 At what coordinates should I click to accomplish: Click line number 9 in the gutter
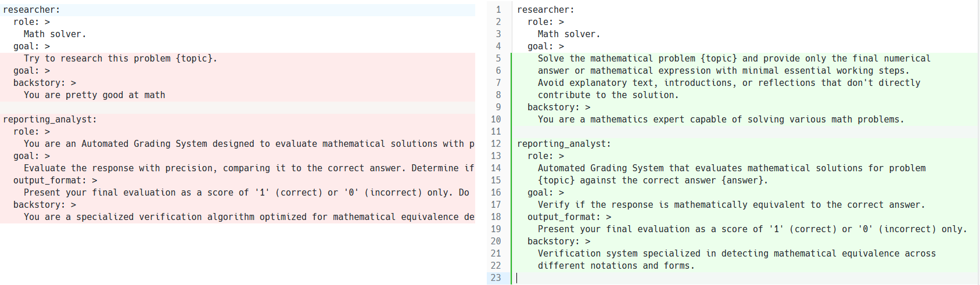point(498,107)
